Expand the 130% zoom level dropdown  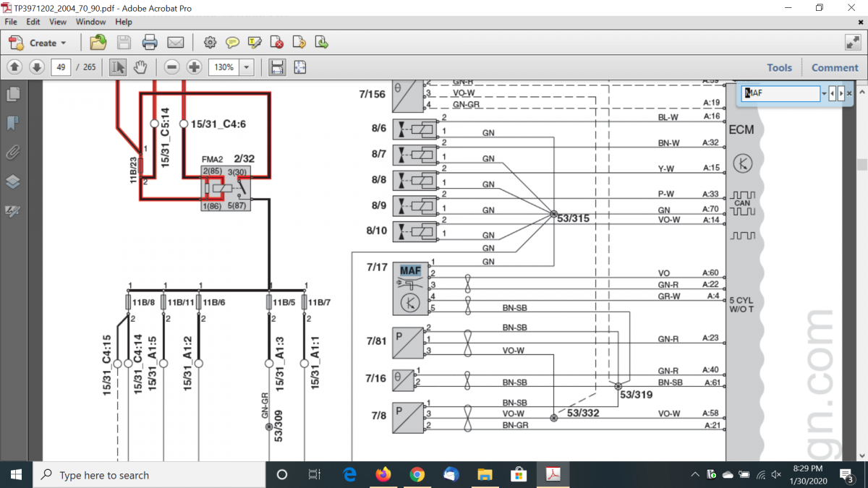[x=247, y=67]
